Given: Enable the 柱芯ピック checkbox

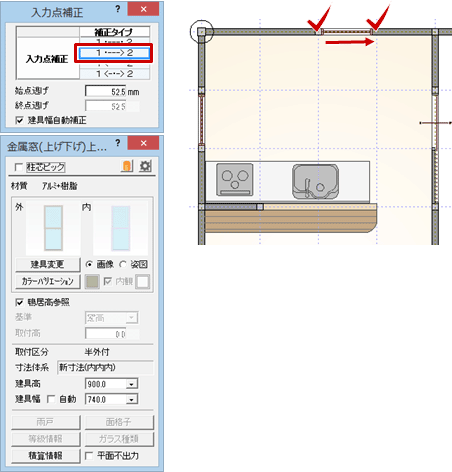Looking at the screenshot, I should point(19,167).
